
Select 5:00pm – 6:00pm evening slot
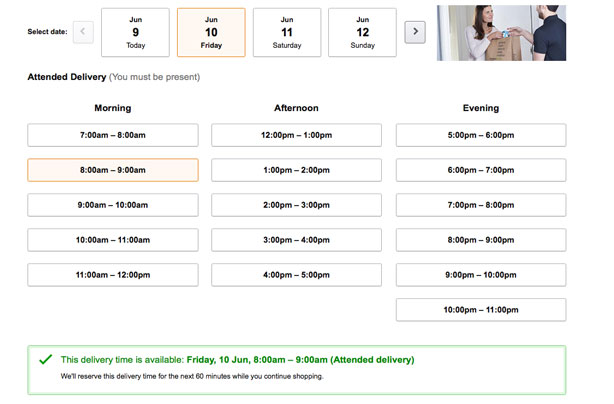pyautogui.click(x=481, y=135)
